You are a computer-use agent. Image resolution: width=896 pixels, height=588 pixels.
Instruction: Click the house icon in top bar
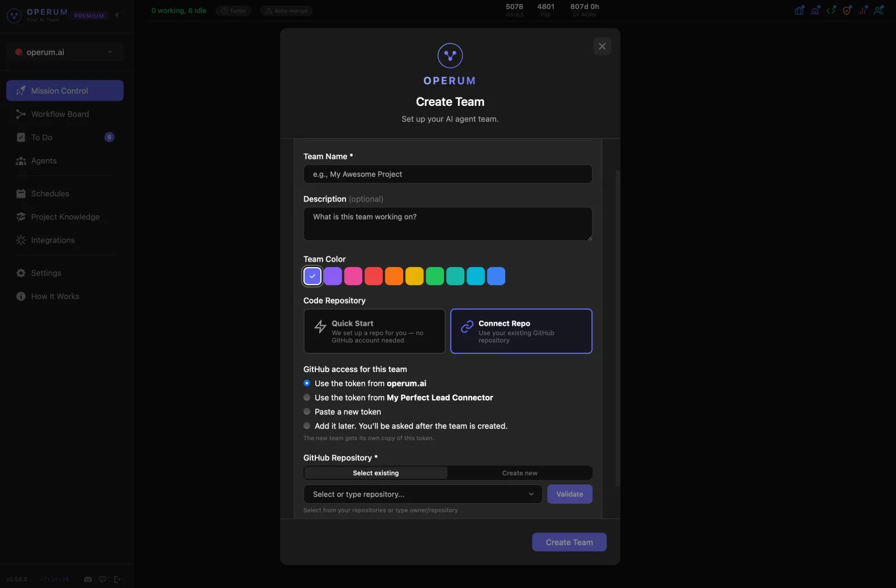(x=815, y=10)
